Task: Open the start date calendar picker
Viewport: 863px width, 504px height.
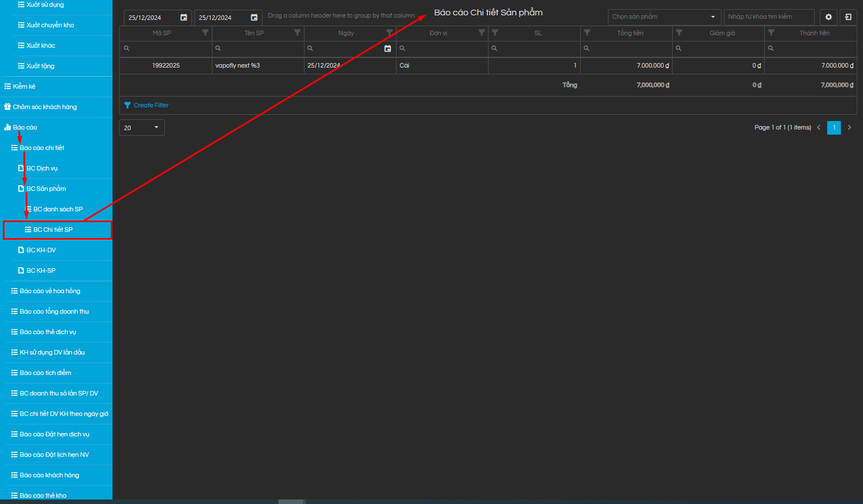Action: (x=184, y=18)
